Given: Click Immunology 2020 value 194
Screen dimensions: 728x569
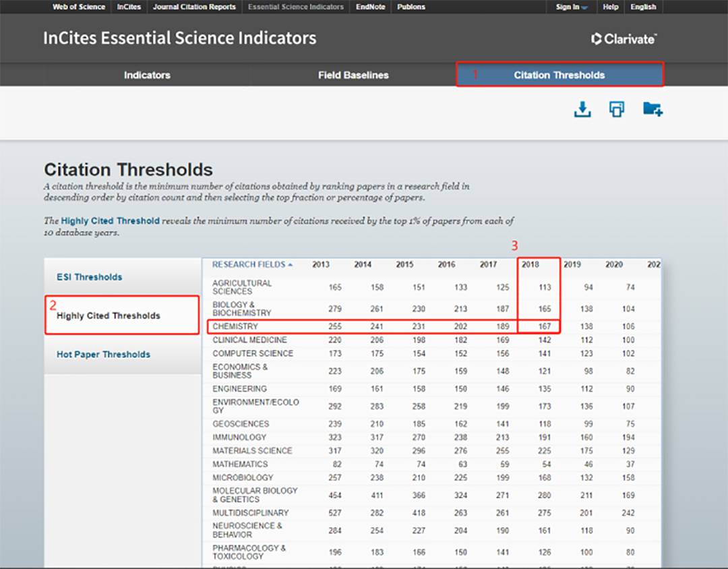Looking at the screenshot, I should coord(628,438).
